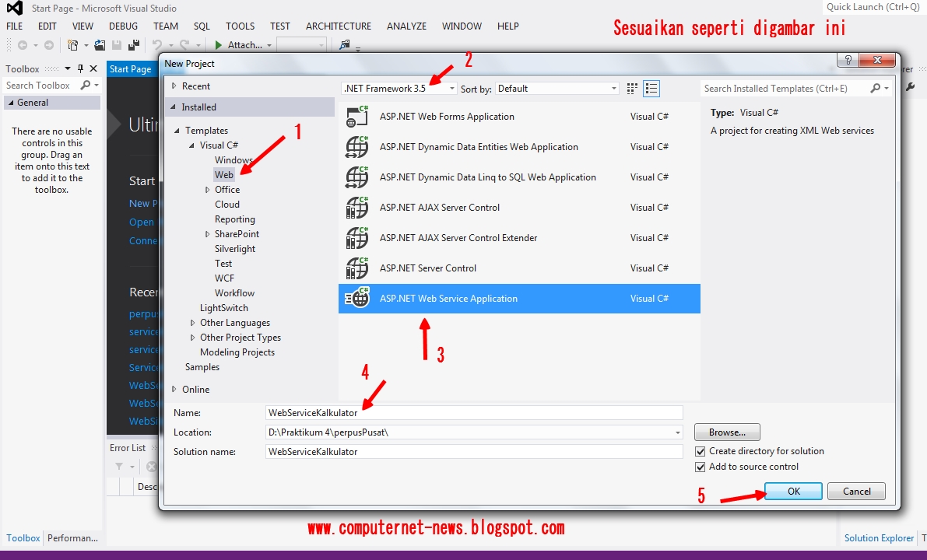
Task: Click the Browse... button
Action: [x=727, y=432]
